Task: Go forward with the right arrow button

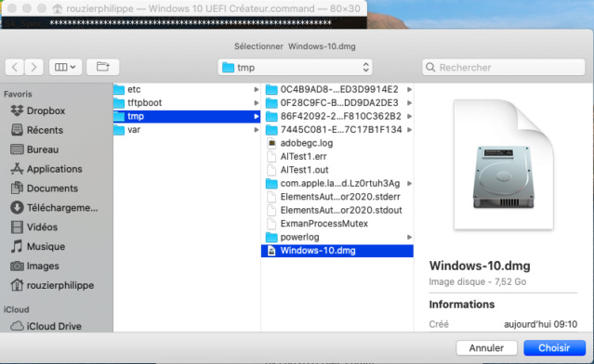Action: coord(33,68)
